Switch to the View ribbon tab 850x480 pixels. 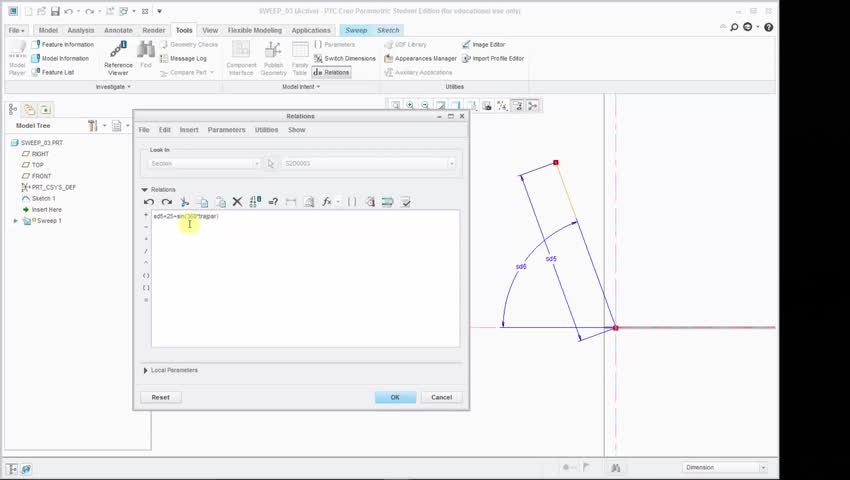210,30
